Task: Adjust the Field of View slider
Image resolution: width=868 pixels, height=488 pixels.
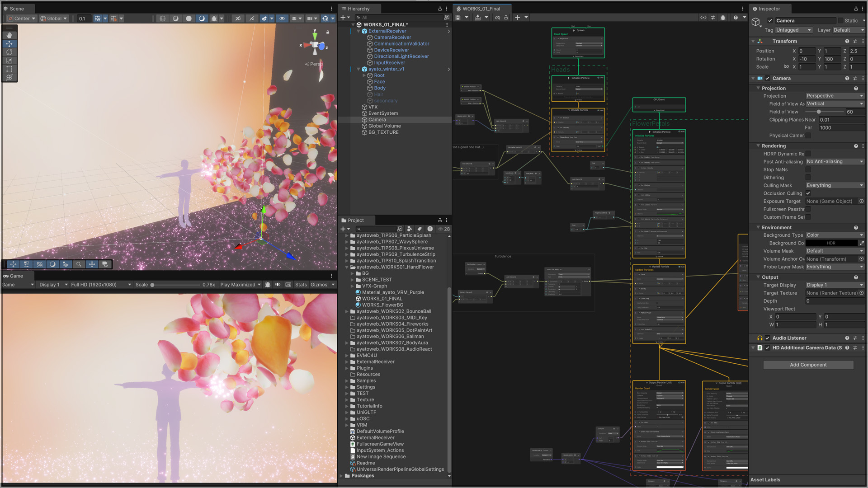Action: pyautogui.click(x=819, y=112)
